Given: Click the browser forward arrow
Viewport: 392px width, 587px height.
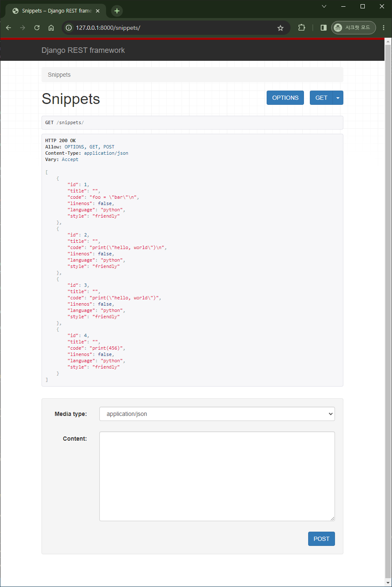Looking at the screenshot, I should (23, 28).
